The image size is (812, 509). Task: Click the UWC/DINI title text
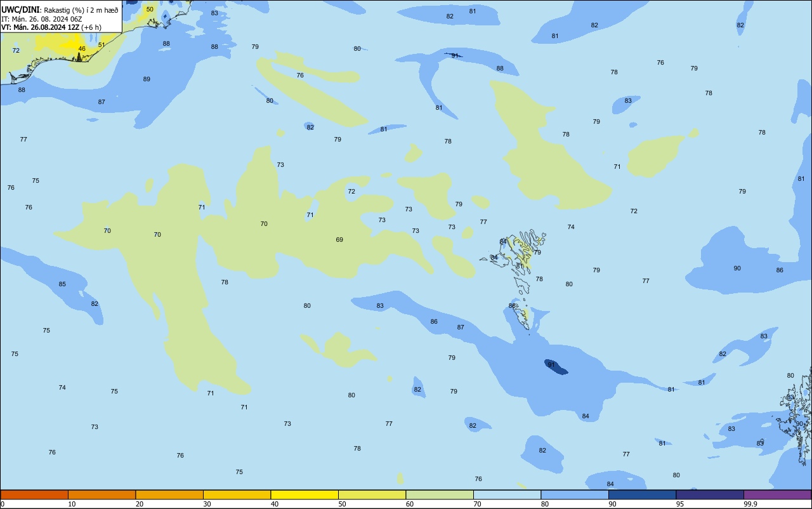click(21, 10)
